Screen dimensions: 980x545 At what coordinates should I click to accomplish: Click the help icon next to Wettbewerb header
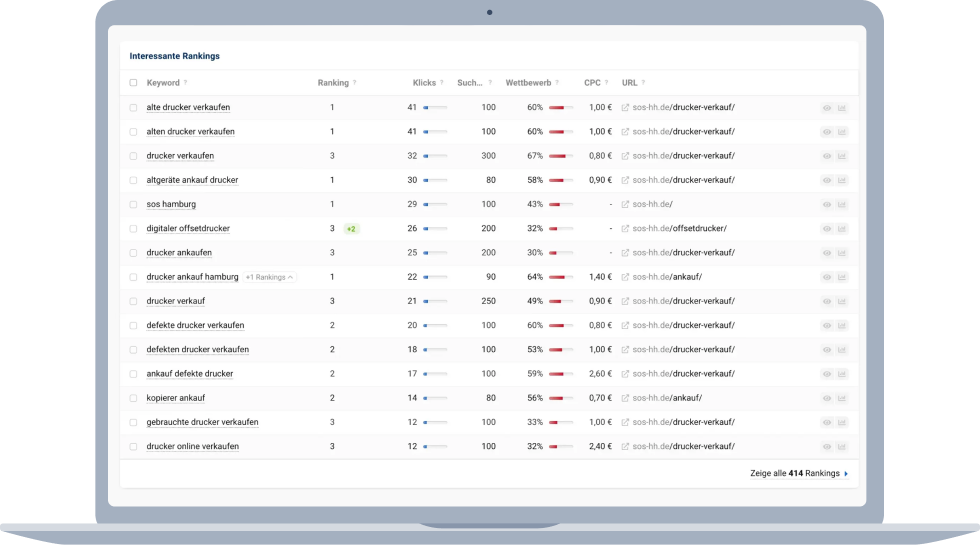[x=557, y=83]
